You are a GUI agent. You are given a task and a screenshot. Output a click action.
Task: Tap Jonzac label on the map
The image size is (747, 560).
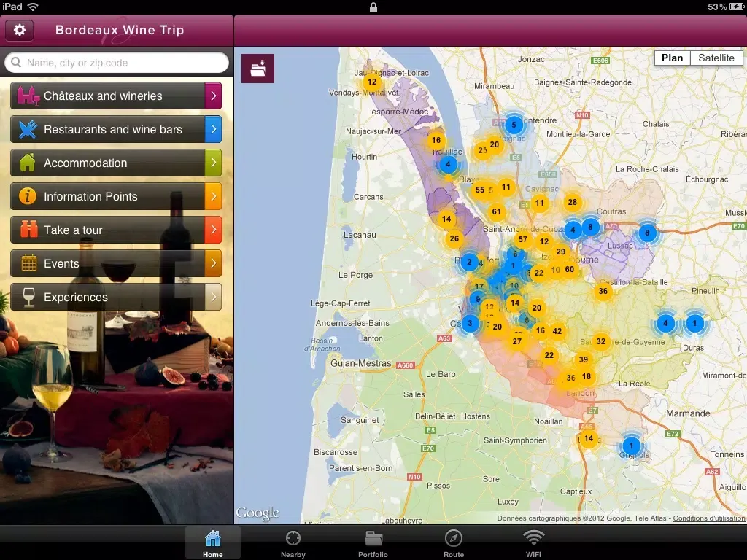[x=531, y=59]
